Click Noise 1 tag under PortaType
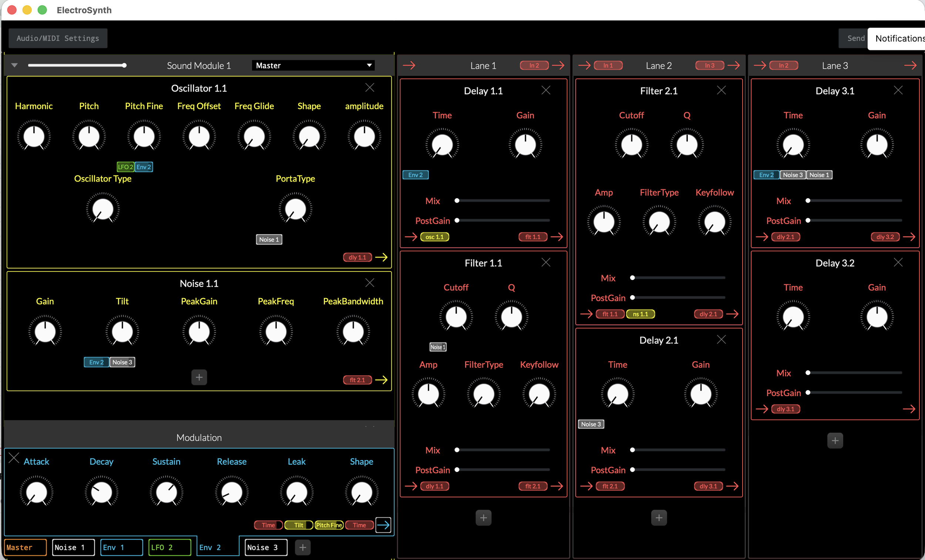Viewport: 925px width, 560px height. [x=269, y=239]
